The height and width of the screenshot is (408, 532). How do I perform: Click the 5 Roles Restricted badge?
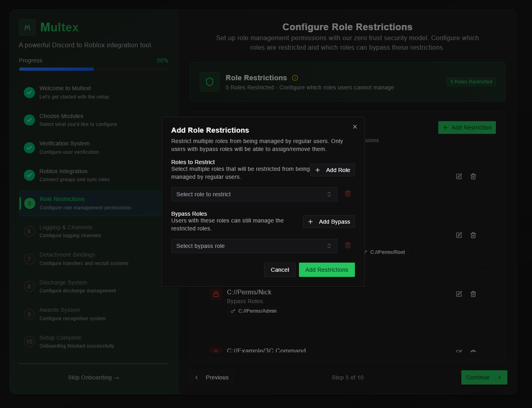point(471,82)
